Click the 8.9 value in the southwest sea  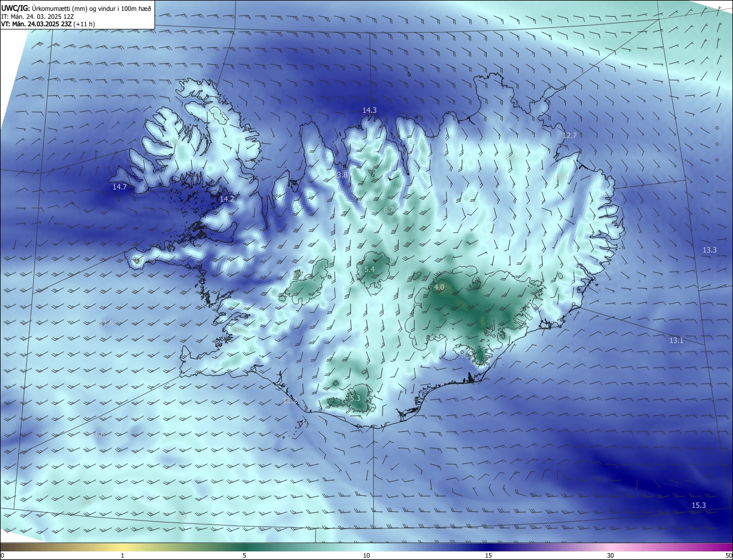pyautogui.click(x=182, y=516)
